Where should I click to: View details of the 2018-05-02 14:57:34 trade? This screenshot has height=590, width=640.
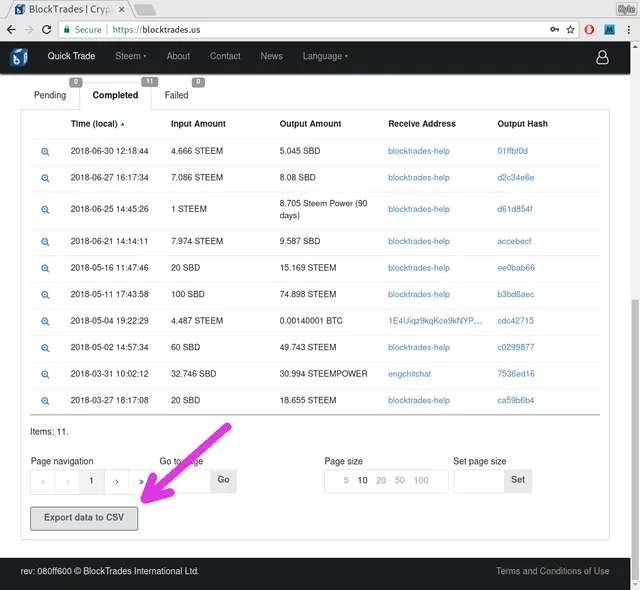[x=45, y=348]
